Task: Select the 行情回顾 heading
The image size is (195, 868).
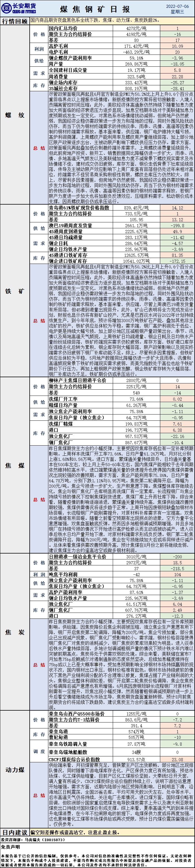Action: coord(15,21)
